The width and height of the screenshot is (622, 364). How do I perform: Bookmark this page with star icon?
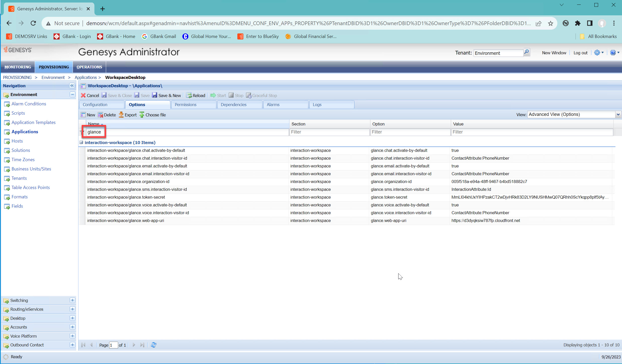(x=551, y=23)
